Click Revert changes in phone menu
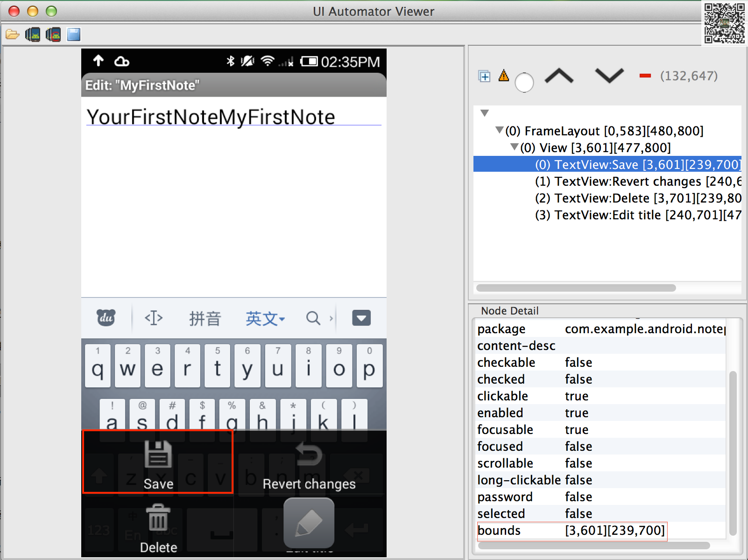The image size is (748, 560). point(309,462)
